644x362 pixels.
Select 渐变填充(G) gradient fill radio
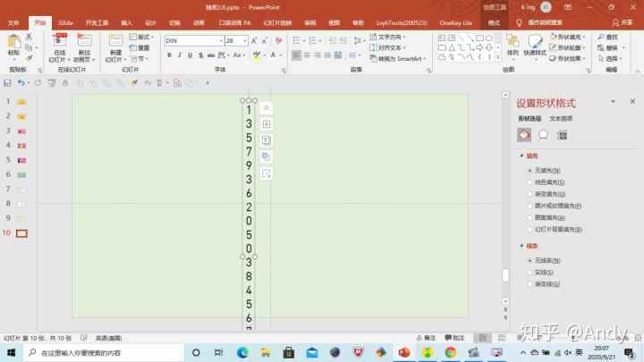pyautogui.click(x=530, y=194)
